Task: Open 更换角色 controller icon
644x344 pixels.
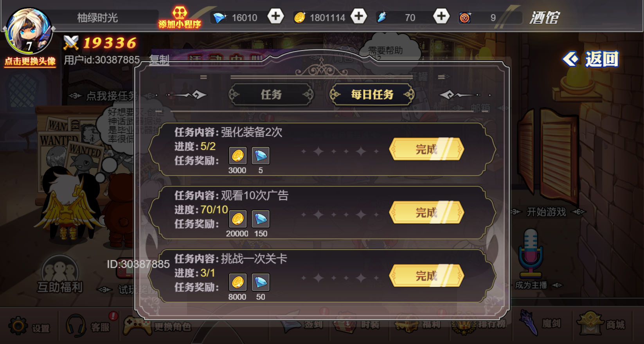Action: coord(137,325)
